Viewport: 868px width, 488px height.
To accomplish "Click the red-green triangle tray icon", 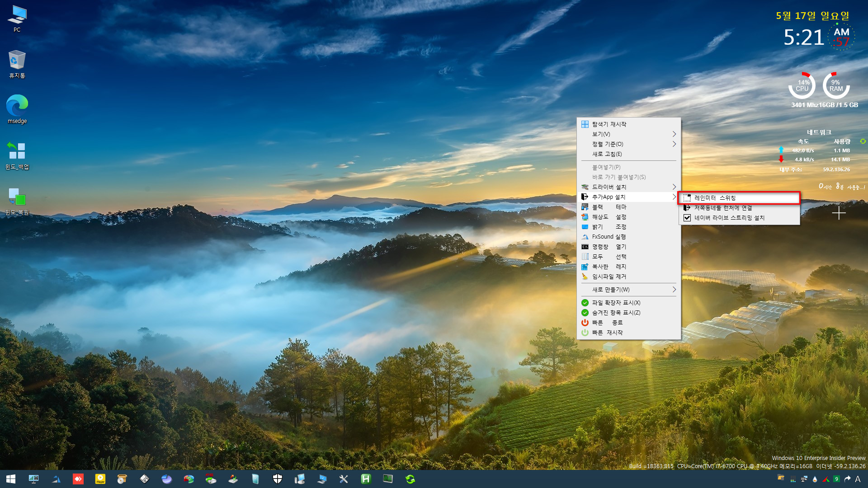I will click(x=826, y=479).
